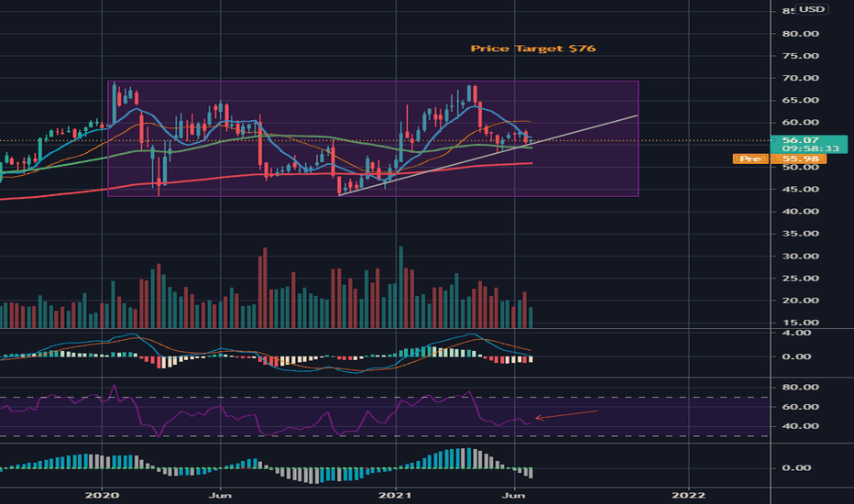Select the tallest teal volume bar near 2021
Image resolution: width=854 pixels, height=504 pixels.
(400, 287)
